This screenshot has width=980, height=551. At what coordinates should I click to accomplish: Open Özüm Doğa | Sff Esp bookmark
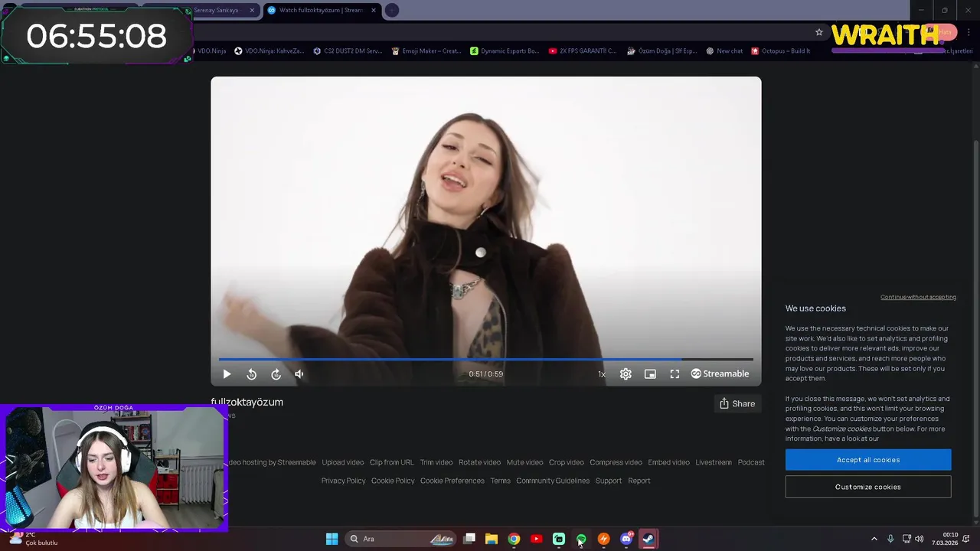[x=661, y=51]
